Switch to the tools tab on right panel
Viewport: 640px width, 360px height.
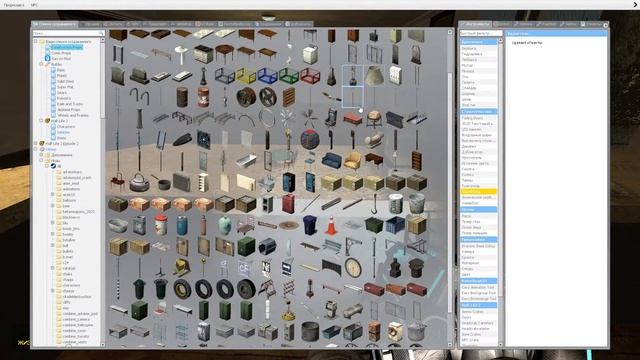[x=476, y=24]
